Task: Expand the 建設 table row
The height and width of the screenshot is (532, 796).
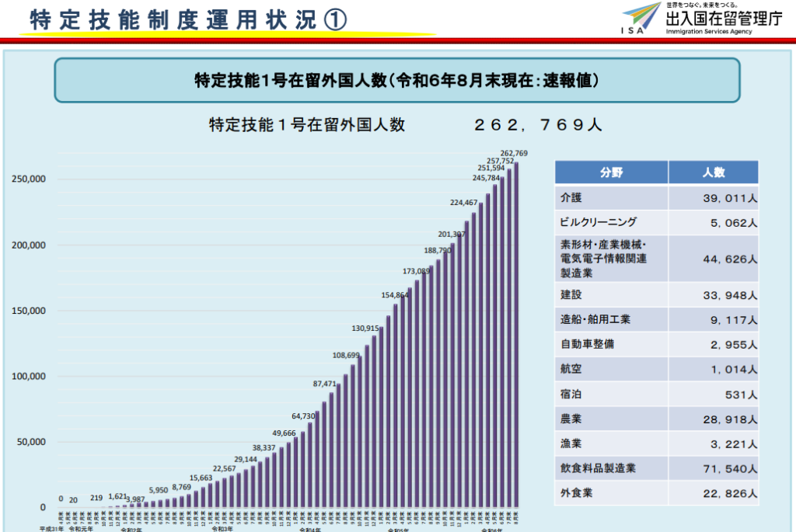Action: pos(657,295)
